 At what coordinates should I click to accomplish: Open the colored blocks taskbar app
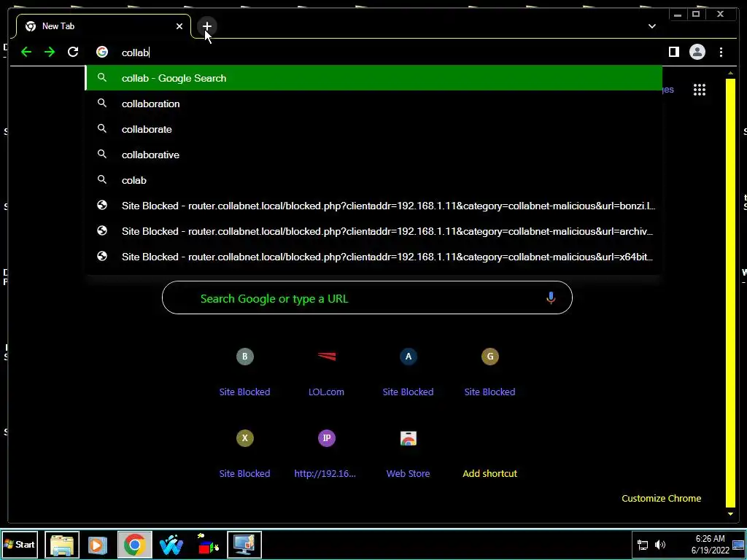208,544
